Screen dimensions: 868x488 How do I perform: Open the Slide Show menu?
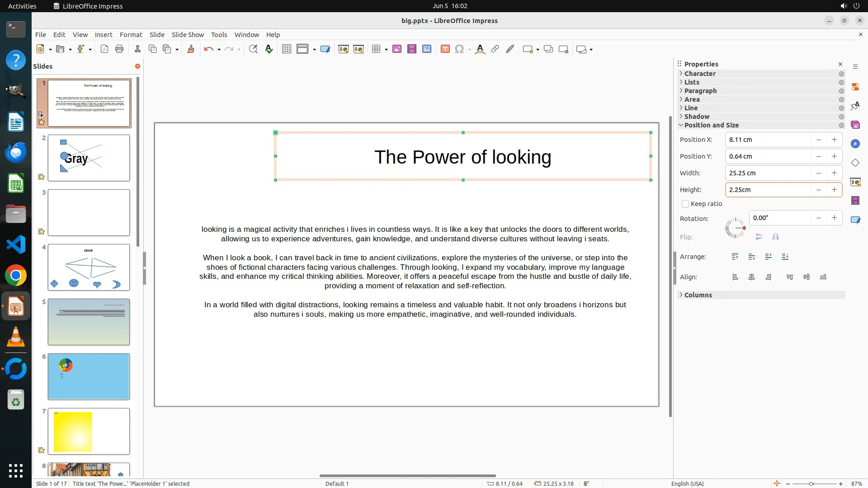[188, 35]
